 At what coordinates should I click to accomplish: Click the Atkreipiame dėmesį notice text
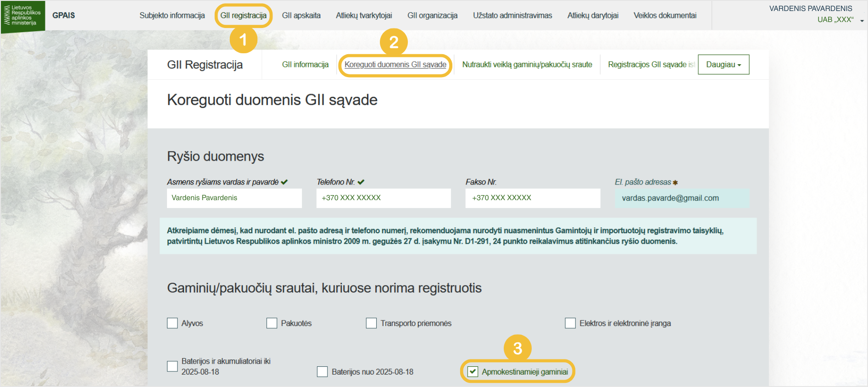(445, 236)
